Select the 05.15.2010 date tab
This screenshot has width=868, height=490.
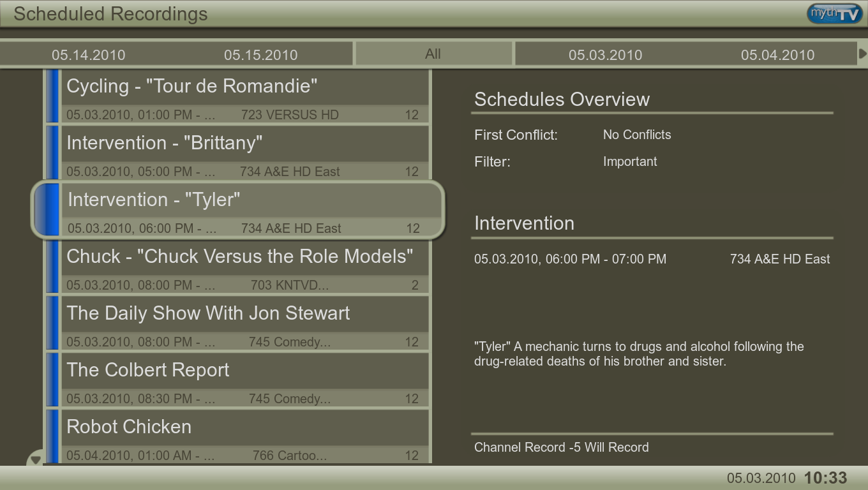[x=260, y=55]
